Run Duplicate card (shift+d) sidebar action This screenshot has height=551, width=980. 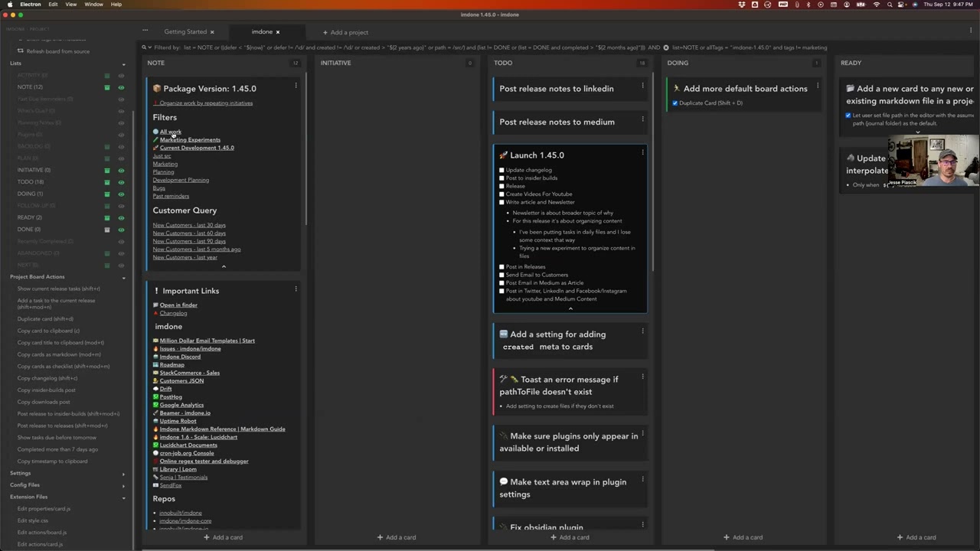[x=45, y=319]
